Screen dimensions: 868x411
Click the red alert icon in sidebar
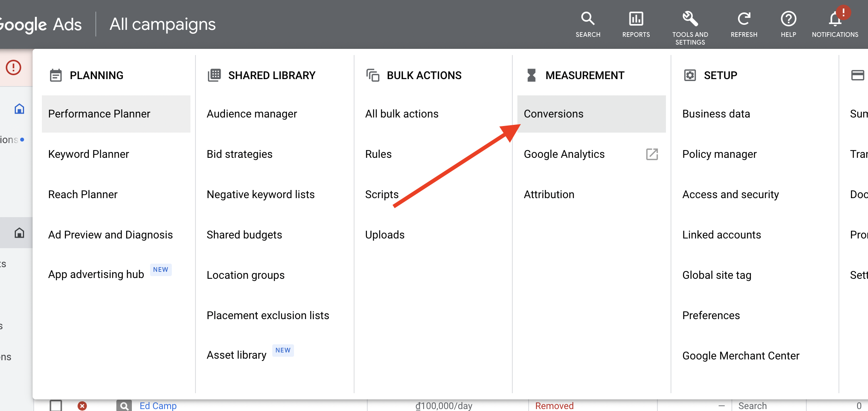(13, 67)
